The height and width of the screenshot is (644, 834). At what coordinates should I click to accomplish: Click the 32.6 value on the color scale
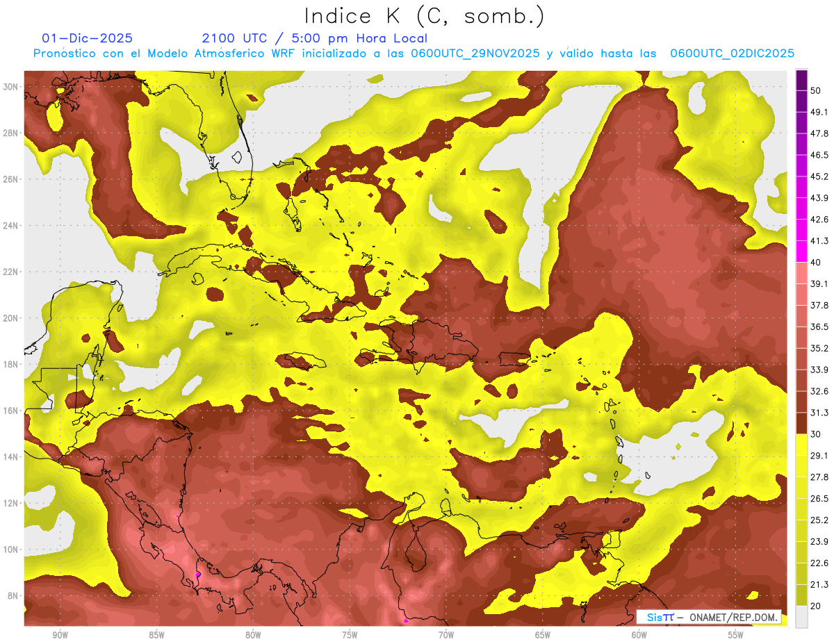pos(820,391)
